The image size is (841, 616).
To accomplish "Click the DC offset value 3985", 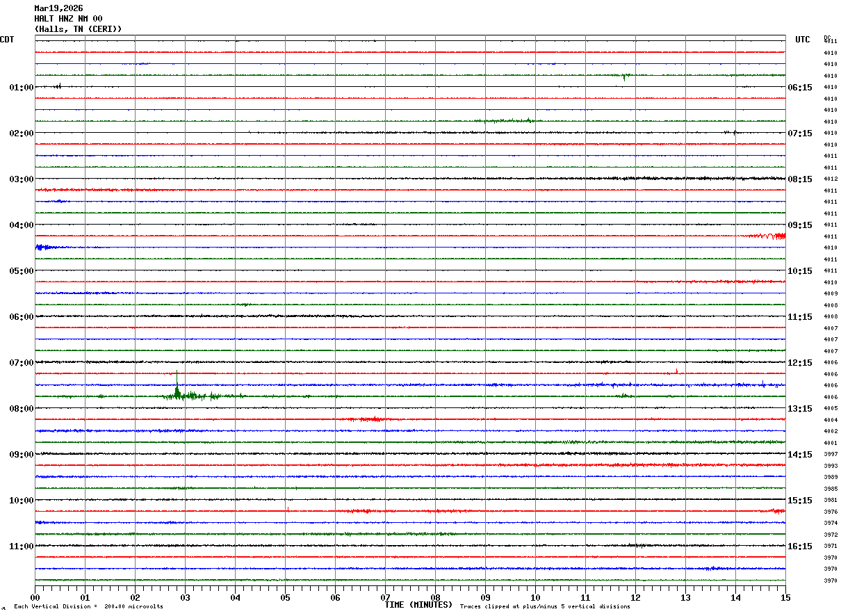I will (831, 489).
